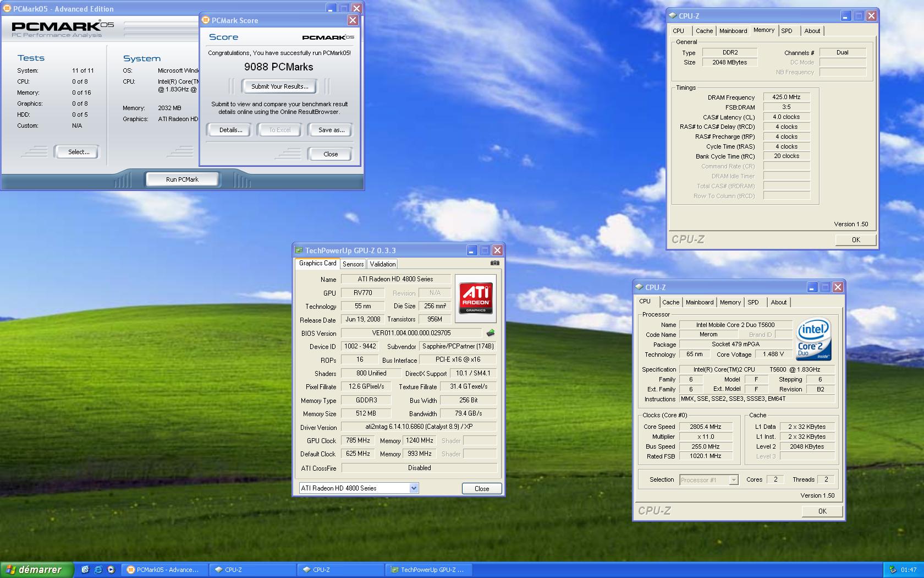Click the Rated FSB value 1020.1 MHz
This screenshot has width=924, height=578.
[706, 456]
